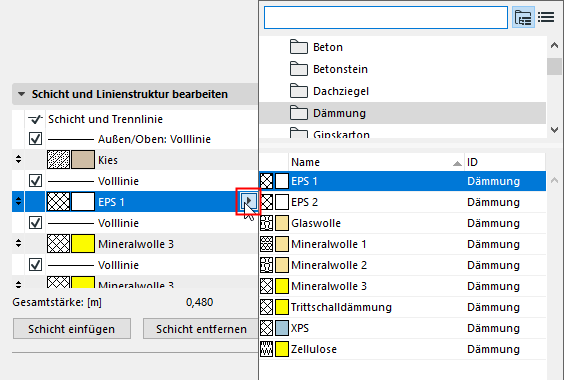The height and width of the screenshot is (380, 564).
Task: Click Mineralwolle 2 hatch pattern icon
Action: pos(267,265)
